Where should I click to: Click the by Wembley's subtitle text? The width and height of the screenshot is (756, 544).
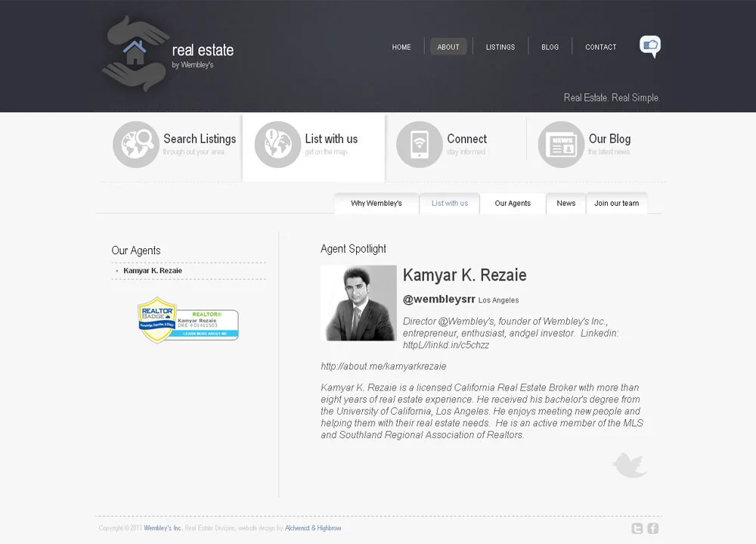[x=193, y=64]
